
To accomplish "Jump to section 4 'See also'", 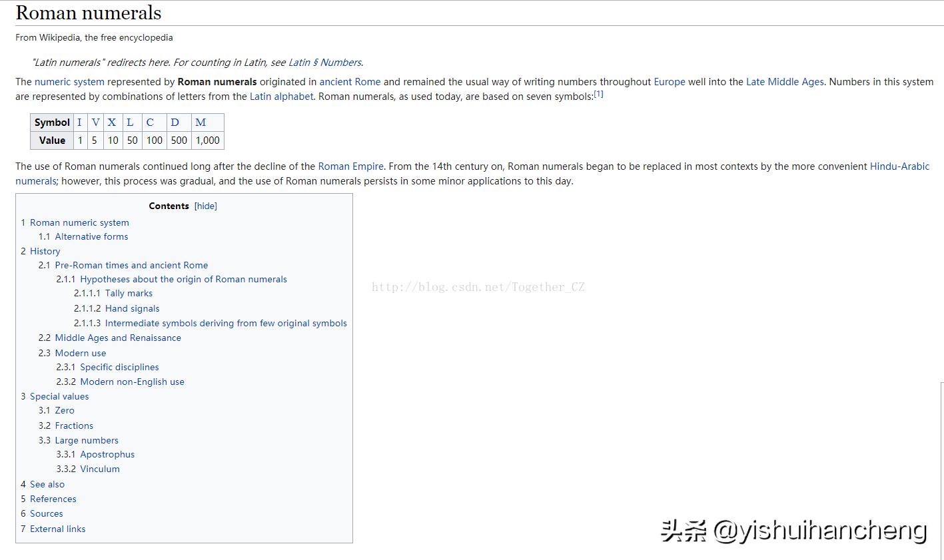I will (x=47, y=484).
